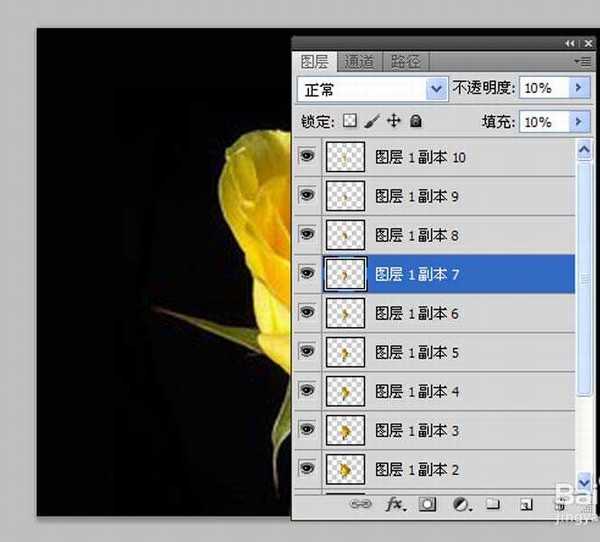Toggle lock transparent pixels icon
600x542 pixels.
[x=350, y=121]
